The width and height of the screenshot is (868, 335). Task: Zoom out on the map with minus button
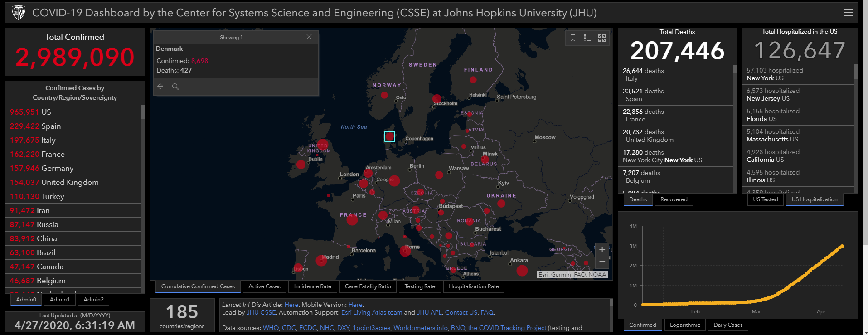(x=602, y=262)
